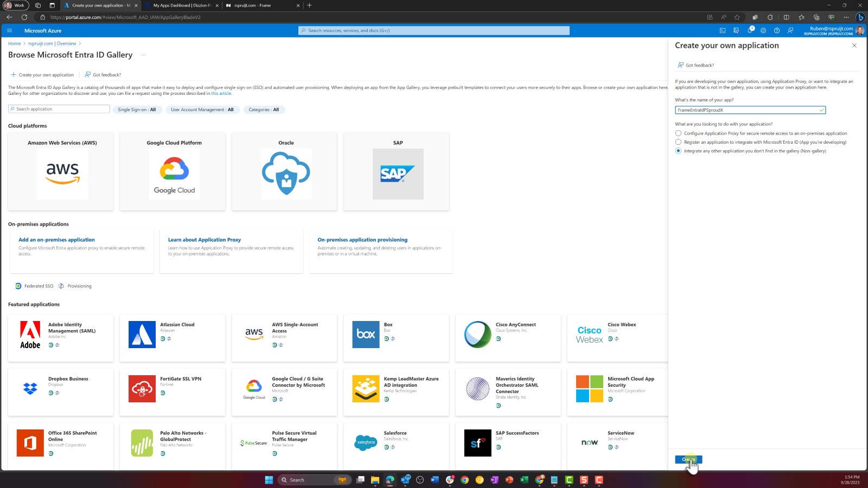Open the Azure portal hamburger menu
868x488 pixels.
pyautogui.click(x=9, y=31)
